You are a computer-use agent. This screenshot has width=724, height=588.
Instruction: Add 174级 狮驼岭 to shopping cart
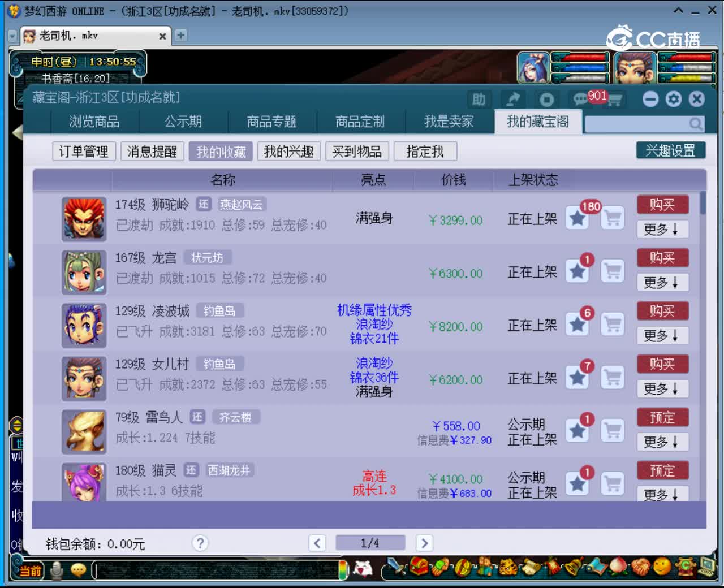click(613, 218)
